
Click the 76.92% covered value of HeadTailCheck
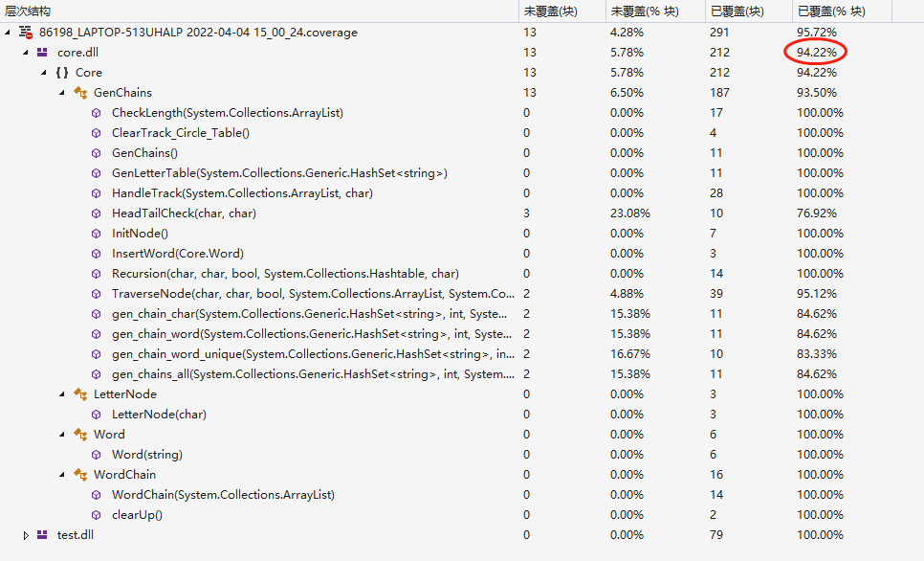click(817, 213)
